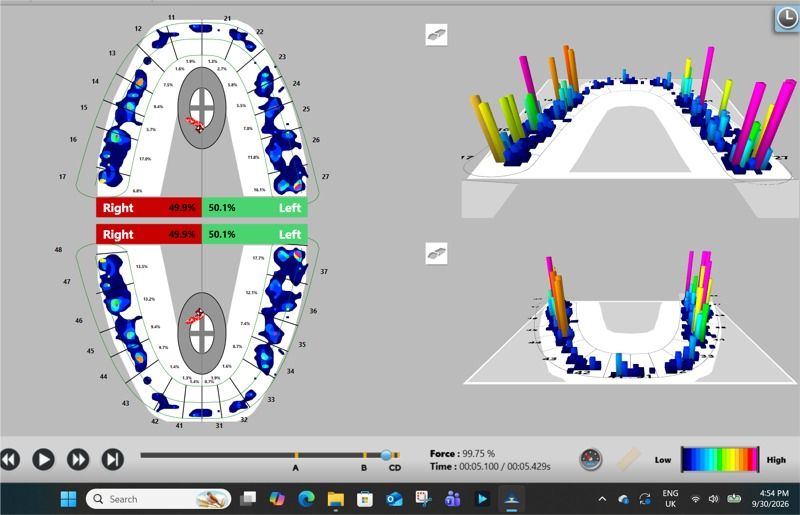Open Microsoft Teams from the taskbar
Screen dimensions: 800x515
click(x=452, y=499)
